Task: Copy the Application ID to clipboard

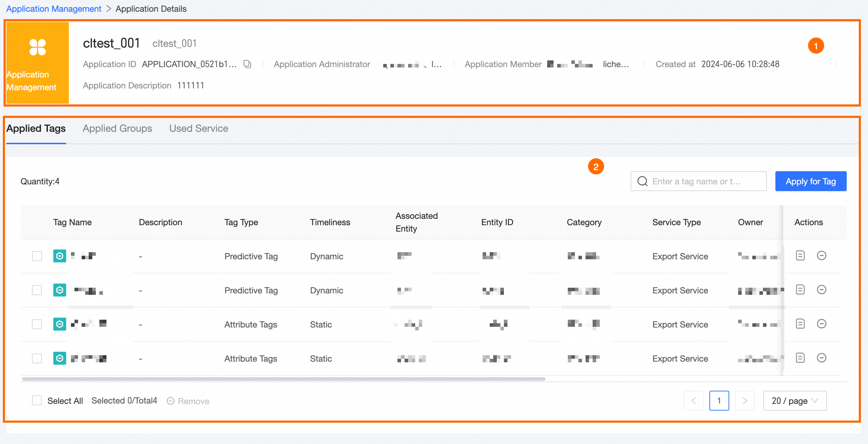Action: point(247,64)
